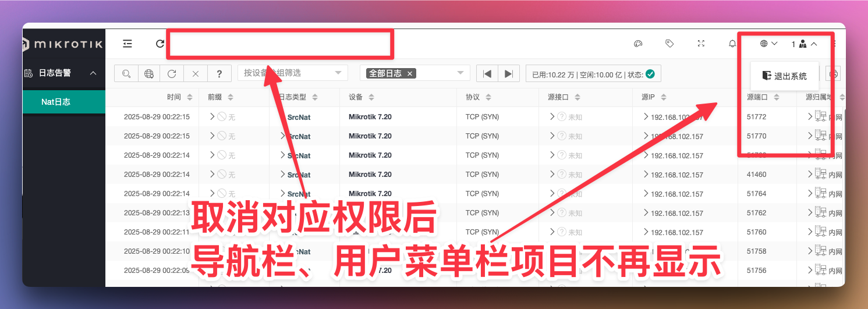Click the refresh icon in top header
The height and width of the screenshot is (309, 868).
pos(160,44)
